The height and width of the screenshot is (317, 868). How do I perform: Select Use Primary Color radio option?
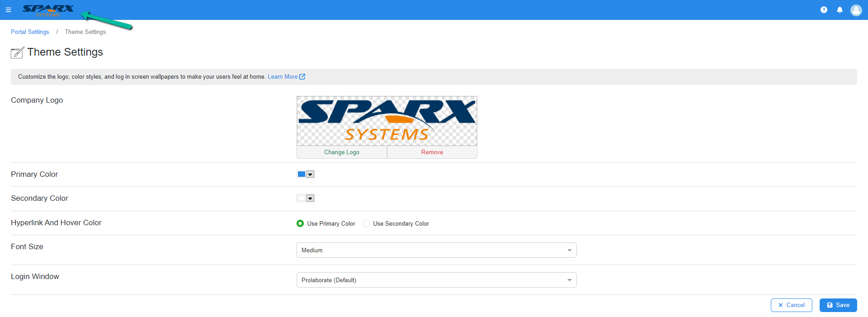(300, 223)
